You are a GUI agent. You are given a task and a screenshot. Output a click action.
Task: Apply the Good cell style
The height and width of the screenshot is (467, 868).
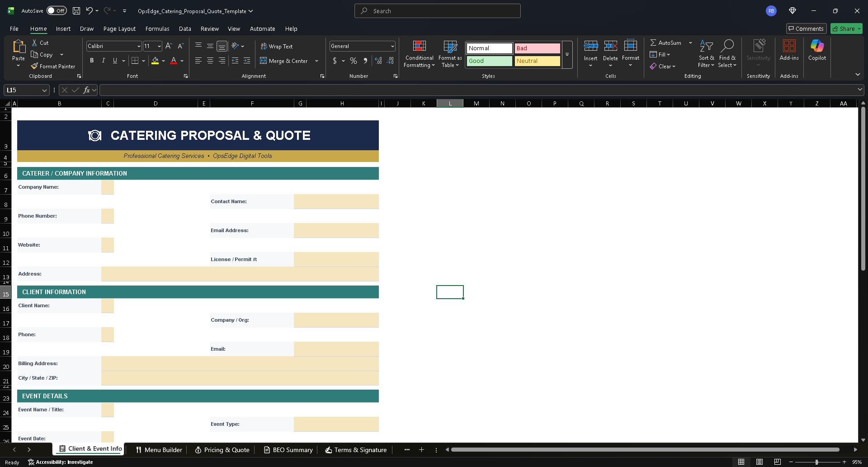pos(489,61)
